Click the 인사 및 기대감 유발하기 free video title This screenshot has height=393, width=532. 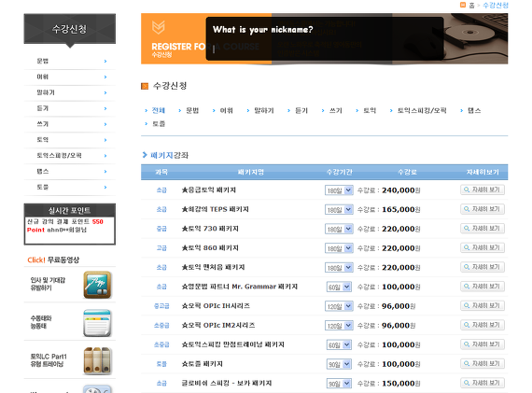(48, 284)
